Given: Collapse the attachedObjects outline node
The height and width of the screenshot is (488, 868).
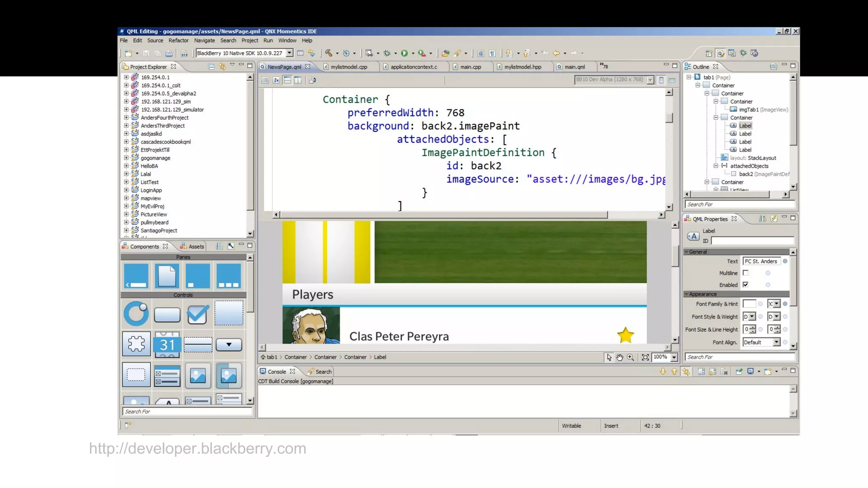Looking at the screenshot, I should (x=716, y=166).
